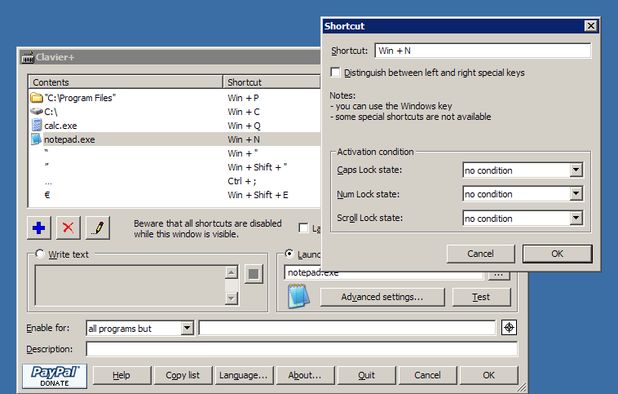Open the Language... dialog

243,375
